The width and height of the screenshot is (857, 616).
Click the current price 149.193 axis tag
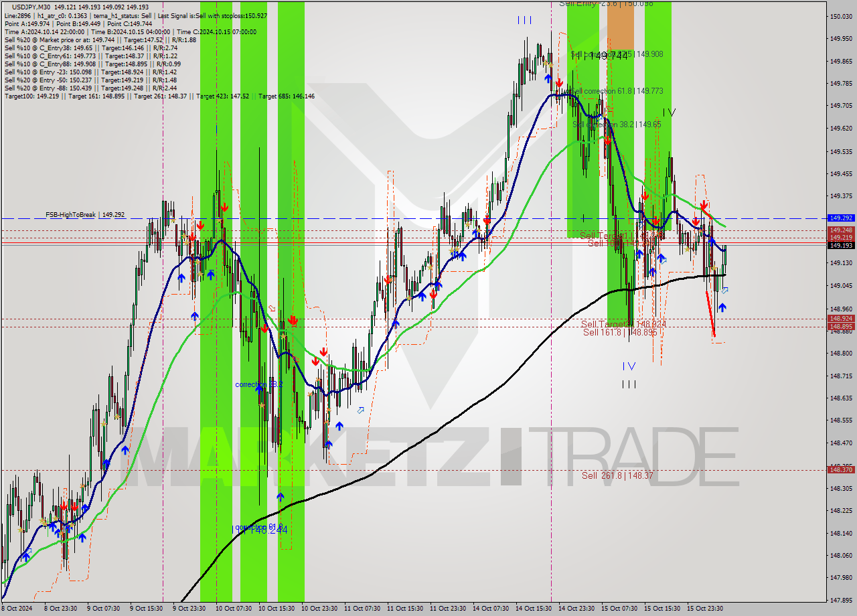841,245
